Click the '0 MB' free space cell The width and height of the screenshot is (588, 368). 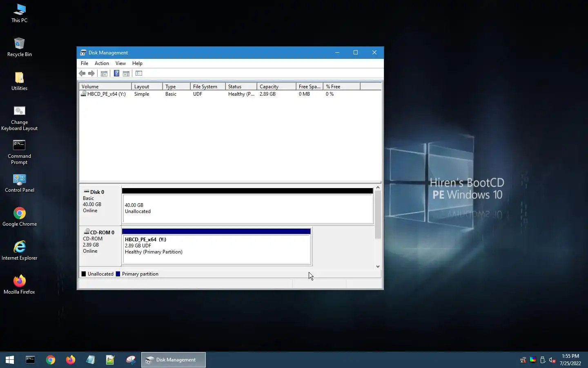[x=304, y=94]
